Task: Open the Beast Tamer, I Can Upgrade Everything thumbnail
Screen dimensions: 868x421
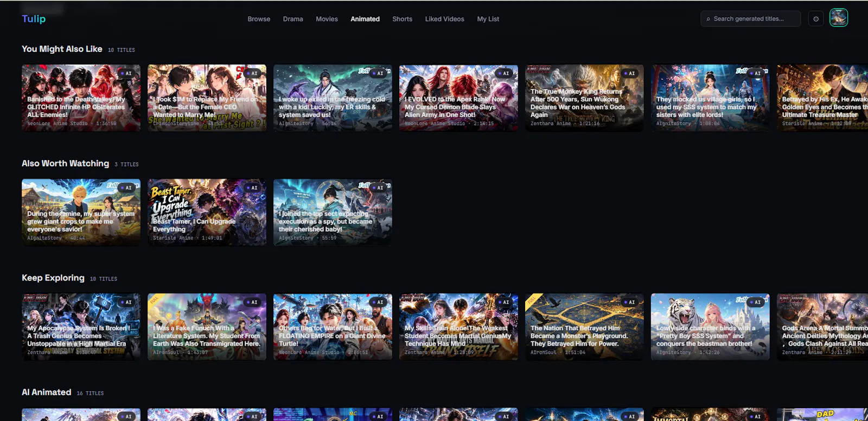Action: point(207,213)
